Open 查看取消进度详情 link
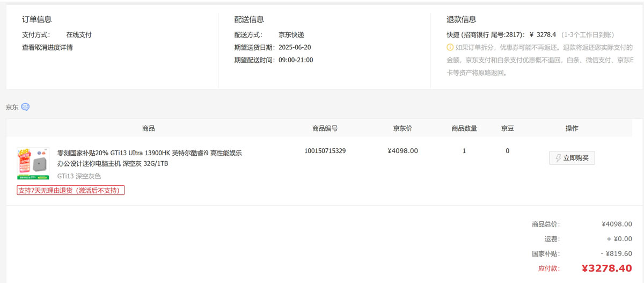The image size is (644, 283). [47, 47]
